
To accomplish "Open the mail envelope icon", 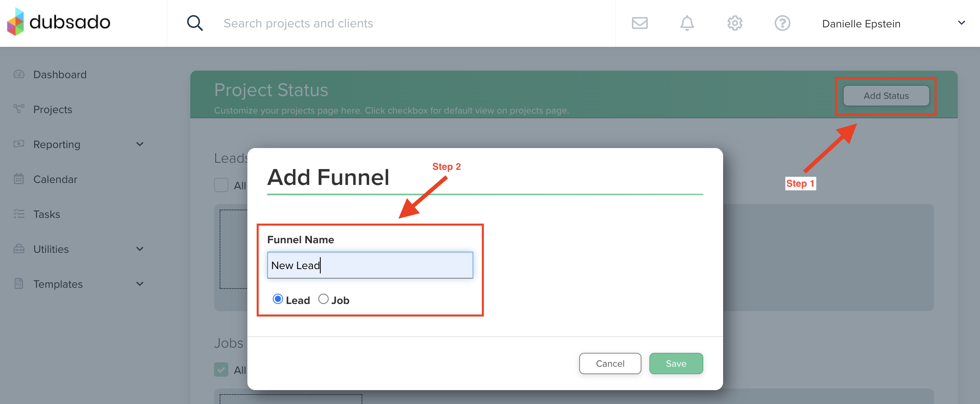I will click(639, 23).
